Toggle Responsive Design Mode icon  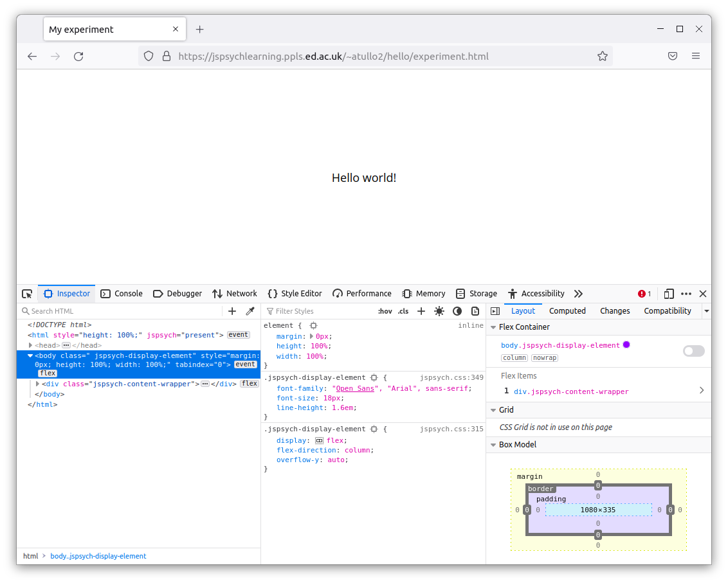[x=669, y=294]
